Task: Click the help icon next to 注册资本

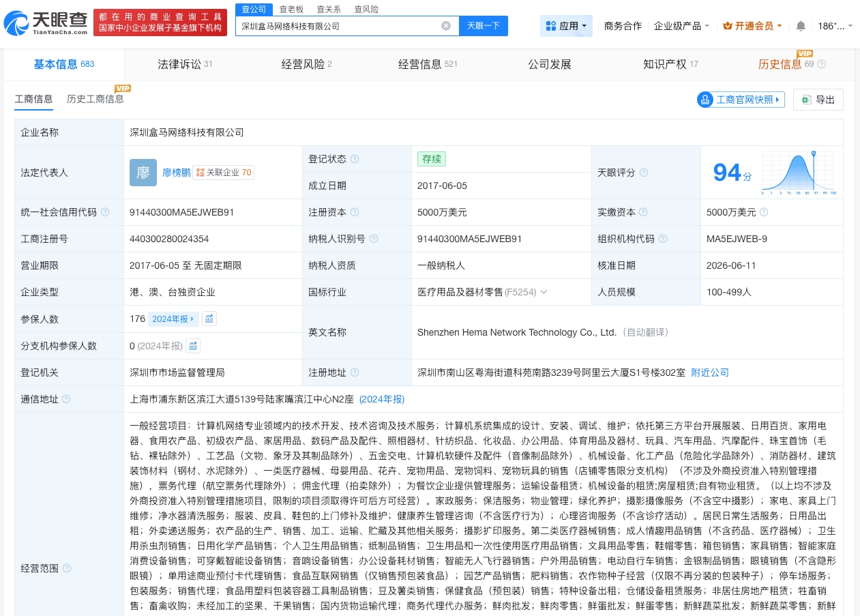Action: (355, 212)
